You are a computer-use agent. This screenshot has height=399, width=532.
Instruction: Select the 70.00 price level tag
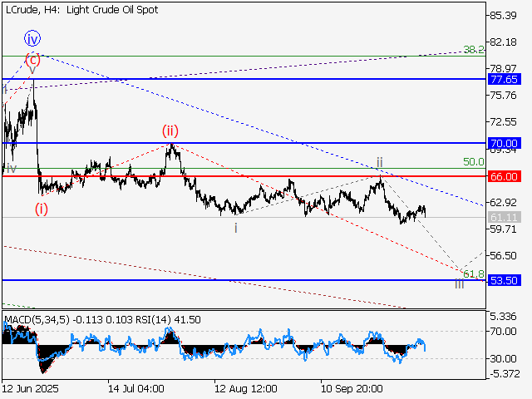point(505,143)
